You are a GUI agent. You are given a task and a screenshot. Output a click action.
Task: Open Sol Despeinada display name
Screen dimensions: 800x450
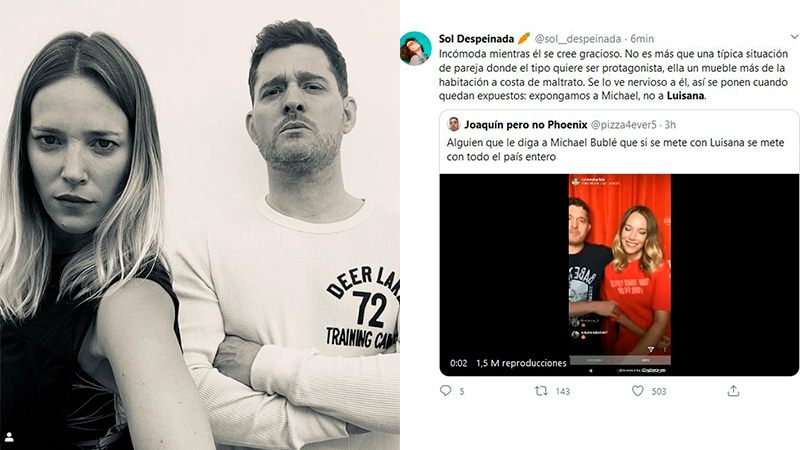[476, 39]
